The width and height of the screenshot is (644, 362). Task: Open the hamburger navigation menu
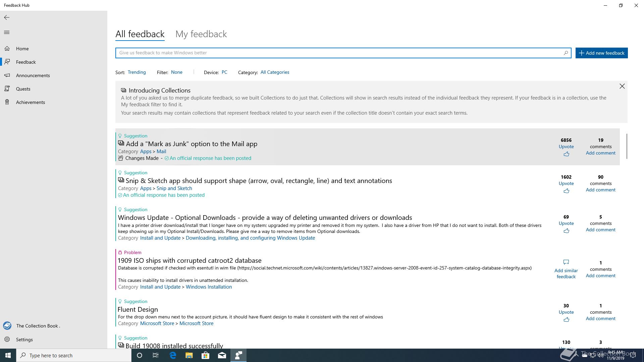7,33
